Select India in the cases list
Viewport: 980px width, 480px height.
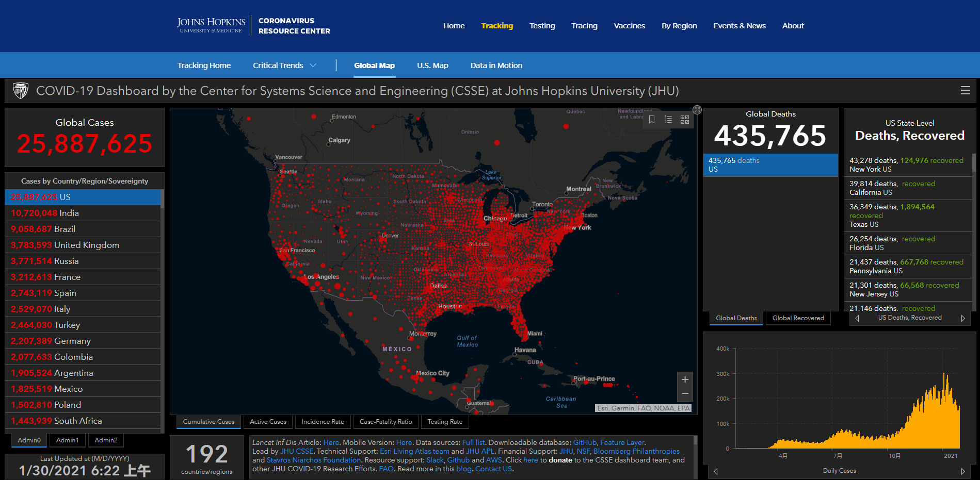pos(83,213)
